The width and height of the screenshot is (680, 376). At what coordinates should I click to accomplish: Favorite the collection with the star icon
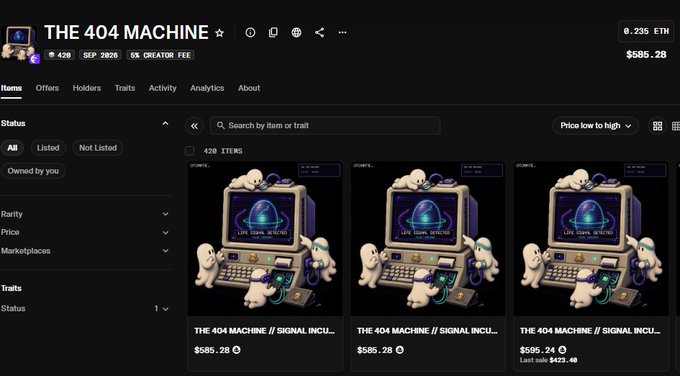click(219, 33)
